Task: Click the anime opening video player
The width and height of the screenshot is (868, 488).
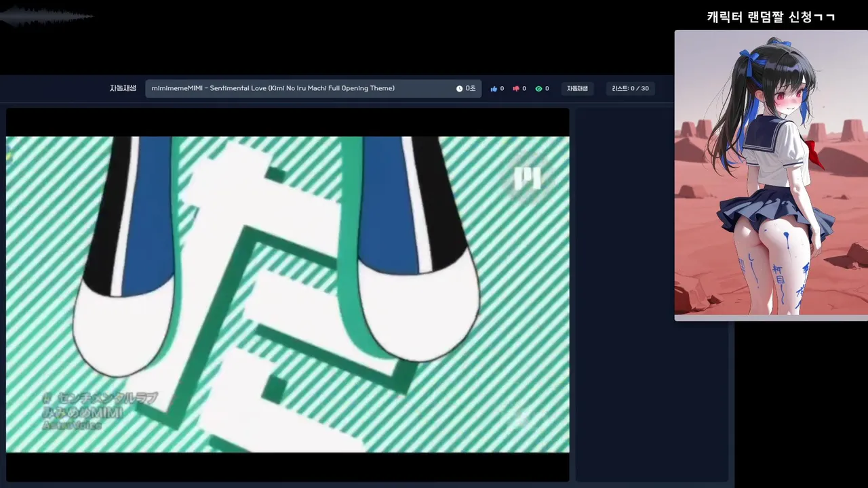Action: pyautogui.click(x=288, y=295)
